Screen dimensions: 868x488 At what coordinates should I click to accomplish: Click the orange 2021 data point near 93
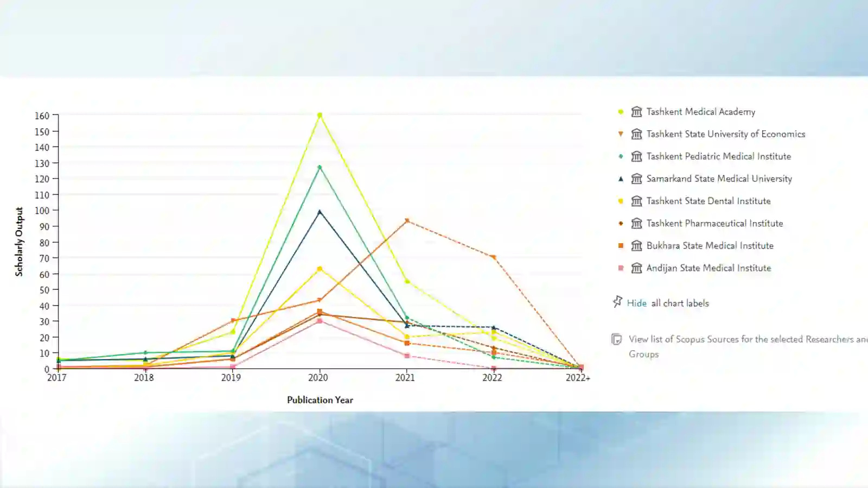click(x=407, y=221)
